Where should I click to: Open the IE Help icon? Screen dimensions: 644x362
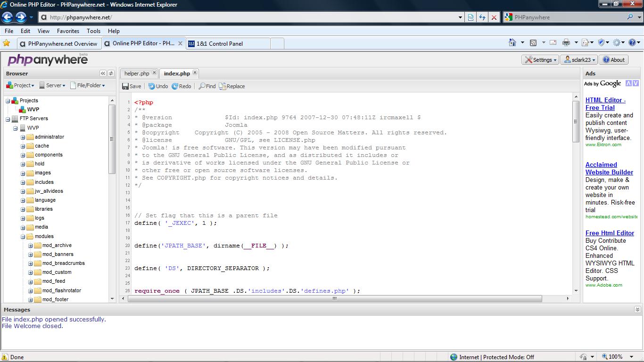[632, 42]
